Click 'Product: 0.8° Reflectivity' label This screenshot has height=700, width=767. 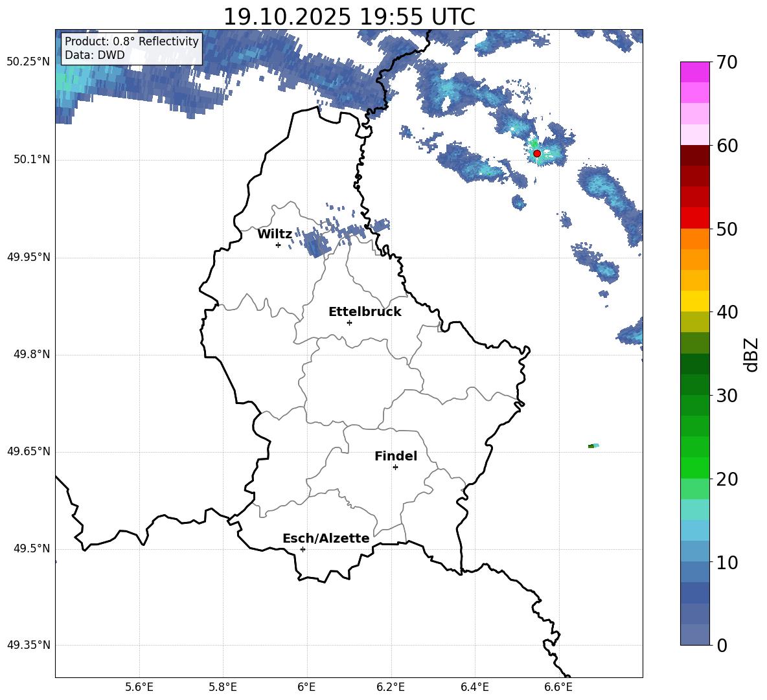click(132, 41)
